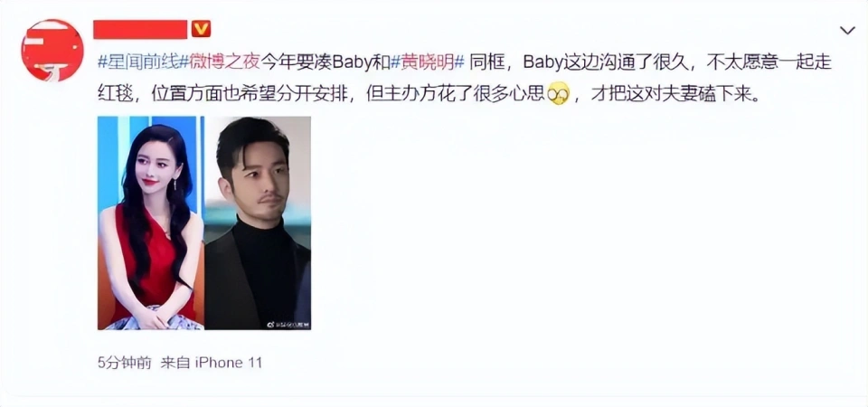Expand the post options chevron

847,31
